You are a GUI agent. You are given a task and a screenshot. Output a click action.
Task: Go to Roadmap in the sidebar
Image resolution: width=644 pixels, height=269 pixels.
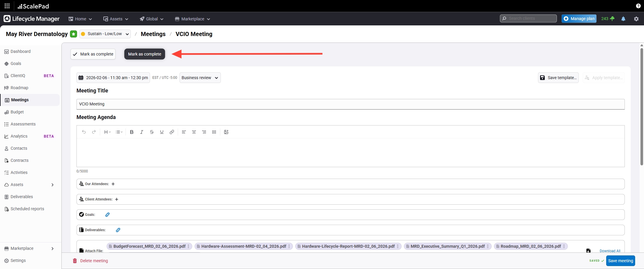19,88
